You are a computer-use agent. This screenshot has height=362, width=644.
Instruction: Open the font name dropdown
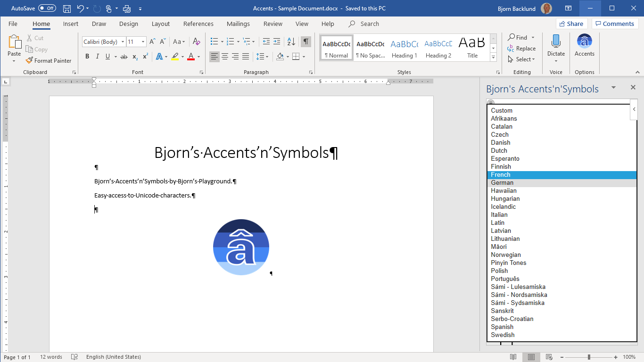point(123,42)
